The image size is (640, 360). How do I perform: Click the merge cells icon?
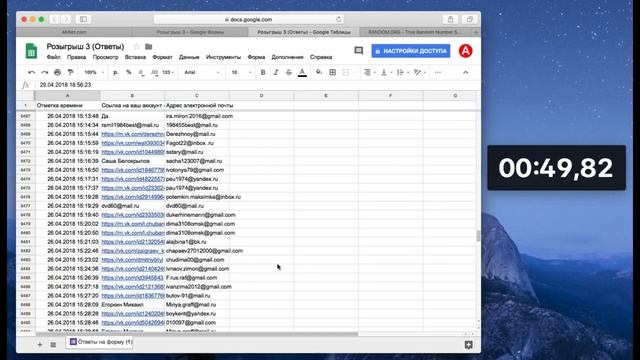tap(346, 72)
